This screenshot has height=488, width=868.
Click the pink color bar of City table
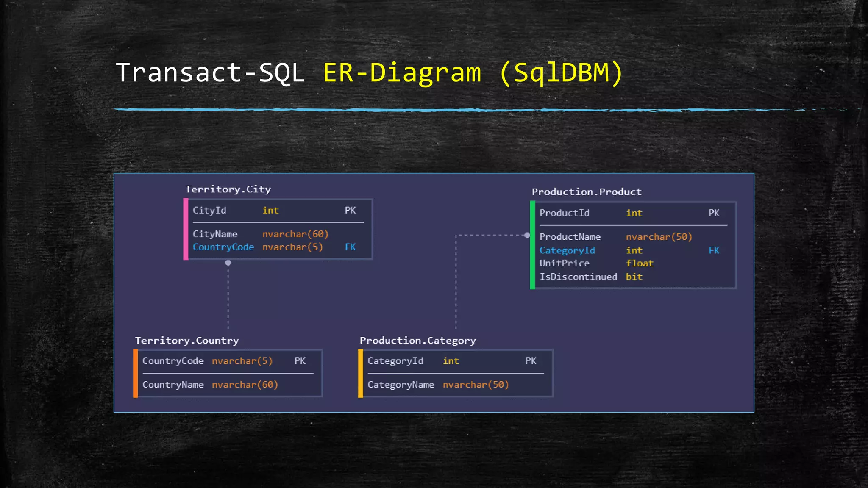186,229
